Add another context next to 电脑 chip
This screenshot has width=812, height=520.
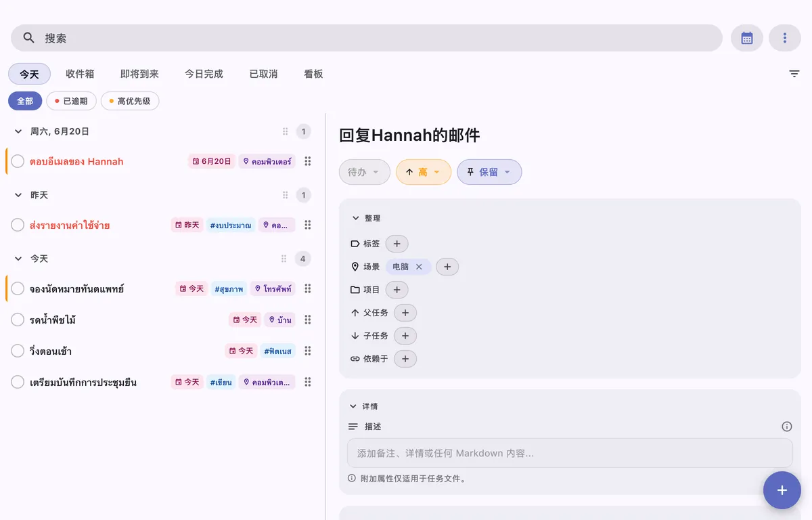coord(447,267)
